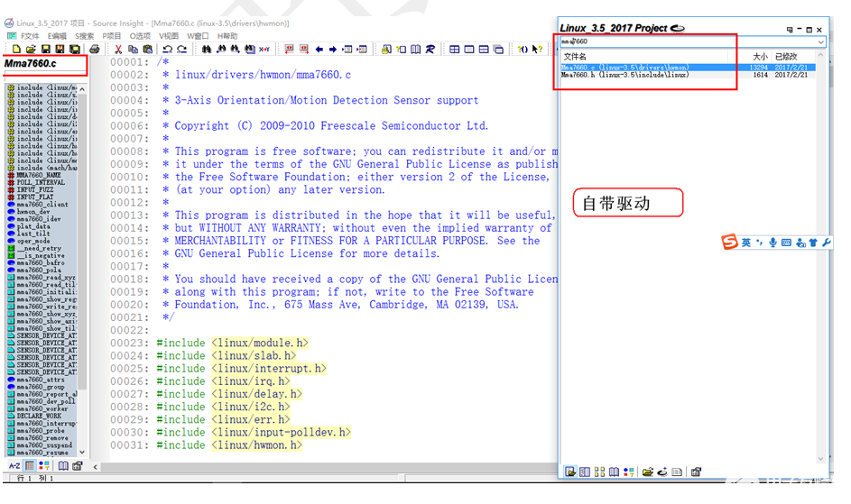Select the mma7660_probe symbol
Screen dimensions: 851x504
point(41,431)
